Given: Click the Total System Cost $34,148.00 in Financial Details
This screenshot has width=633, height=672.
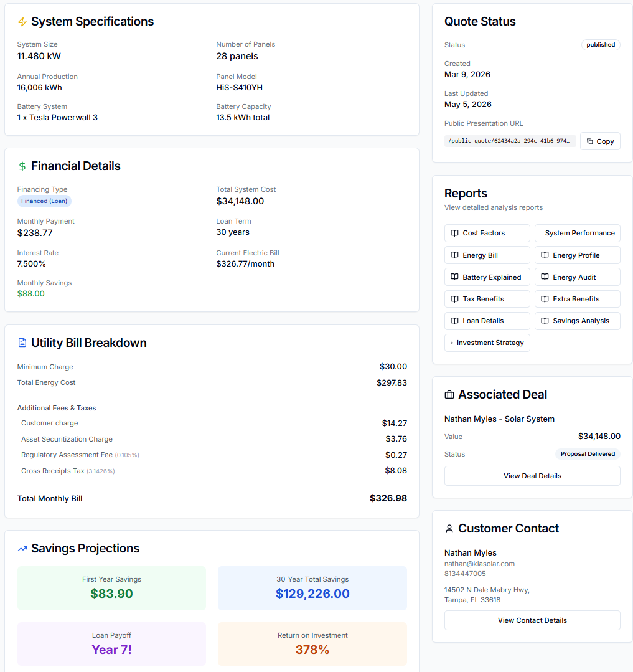Looking at the screenshot, I should point(240,201).
